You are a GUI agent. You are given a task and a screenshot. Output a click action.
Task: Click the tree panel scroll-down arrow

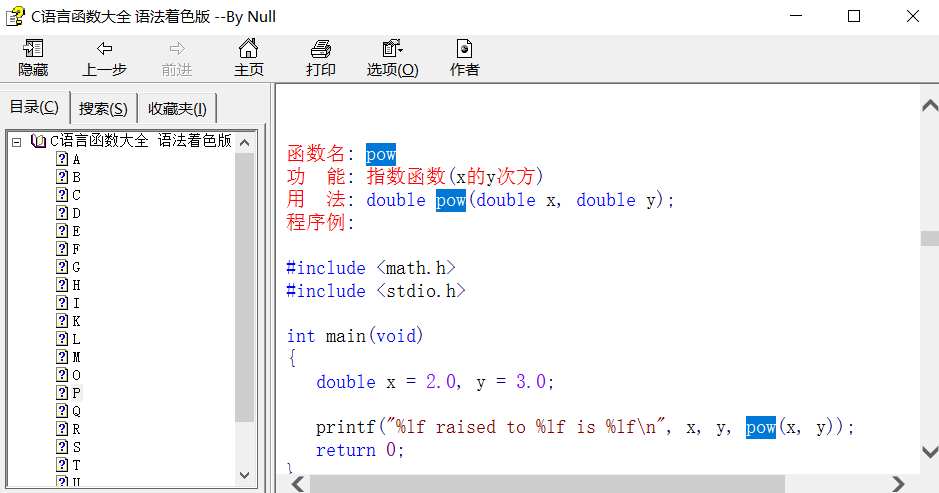[244, 475]
